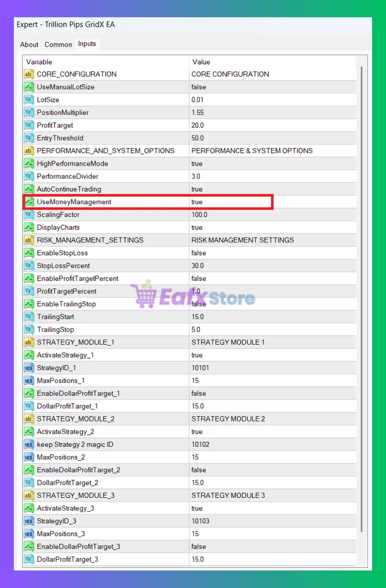The image size is (386, 588).
Task: Click the integer icon beside MaxPositions_2
Action: [29, 457]
